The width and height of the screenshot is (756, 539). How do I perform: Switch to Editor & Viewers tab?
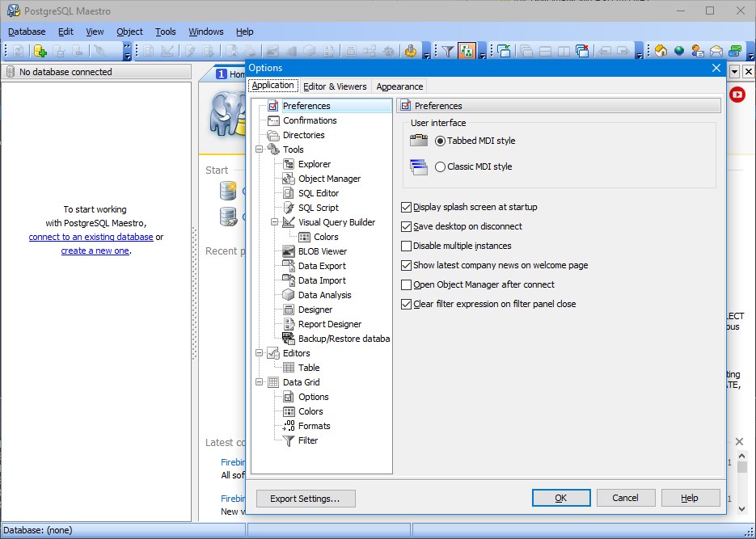[335, 86]
